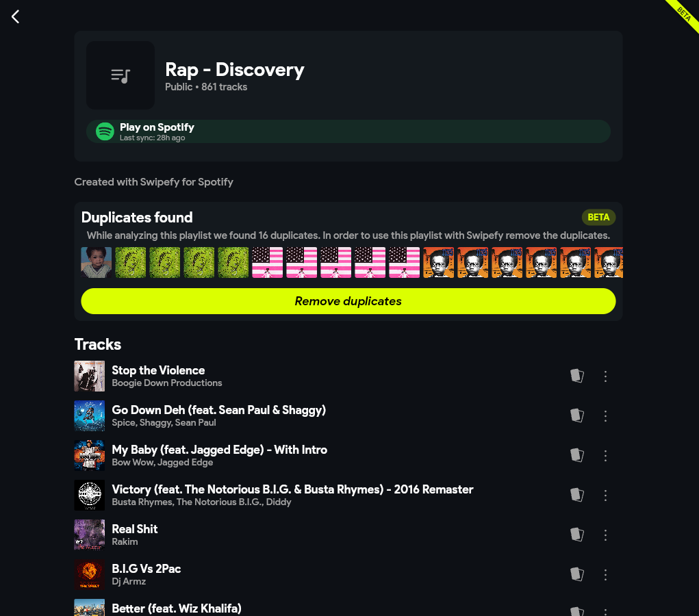Select the Stop the Violence track title

point(158,370)
